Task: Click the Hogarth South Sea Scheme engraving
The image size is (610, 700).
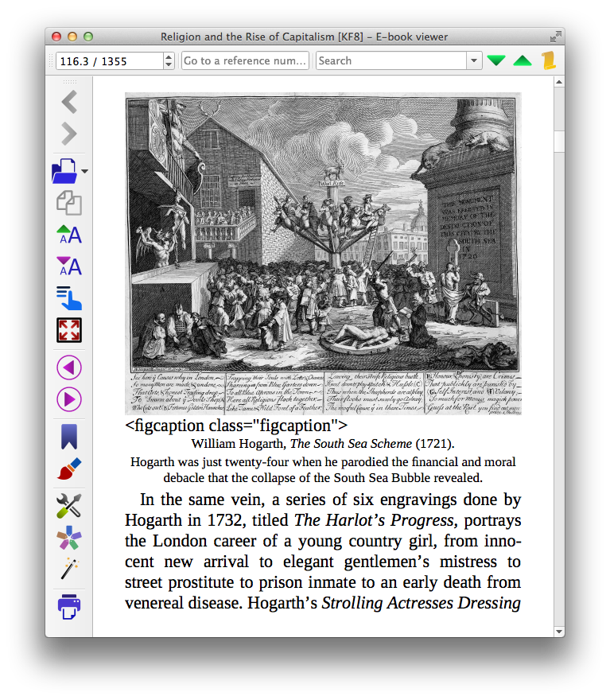Action: (x=323, y=253)
